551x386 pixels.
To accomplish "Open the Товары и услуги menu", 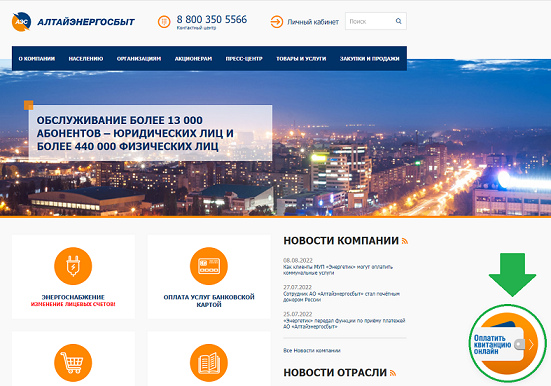I will (x=301, y=59).
